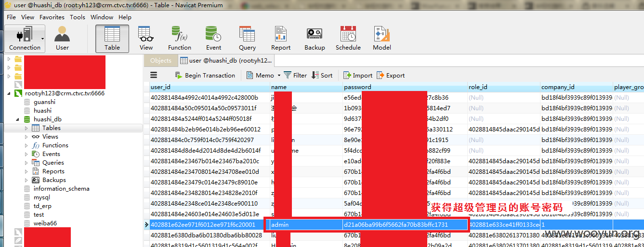The height and width of the screenshot is (247, 644).
Task: Open the Tools menu
Action: click(77, 17)
